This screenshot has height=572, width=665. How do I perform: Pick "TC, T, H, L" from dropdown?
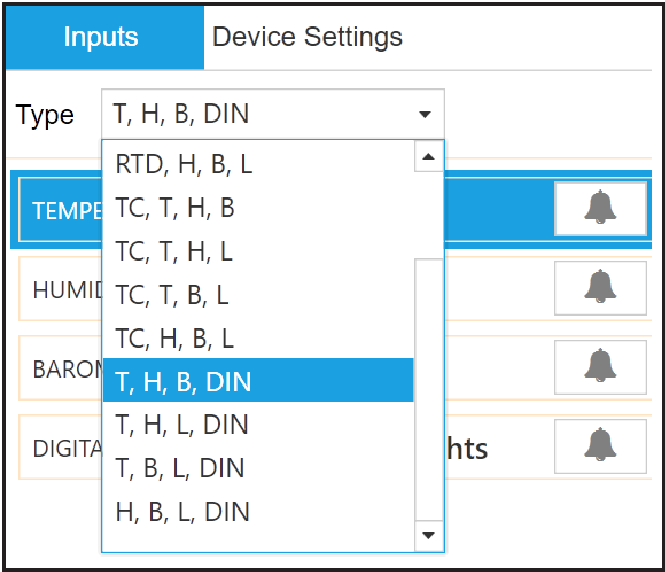coord(174,251)
